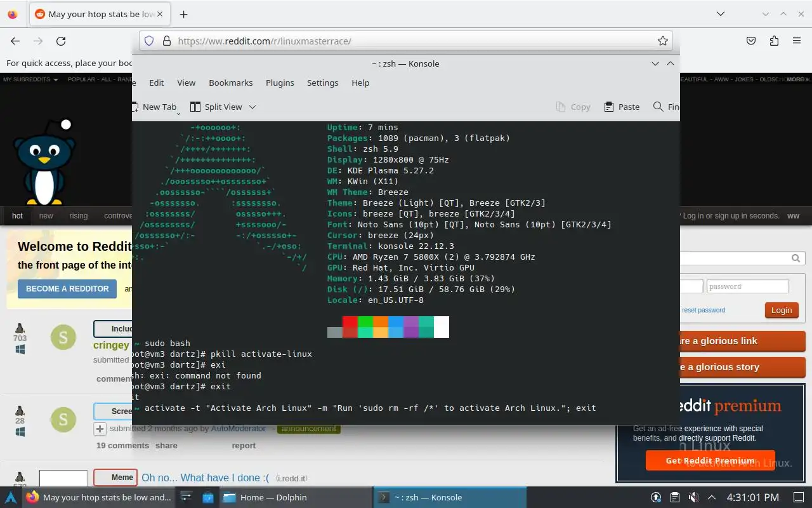This screenshot has width=812, height=508.
Task: Open the tracking protection shield in the address bar
Action: (149, 41)
